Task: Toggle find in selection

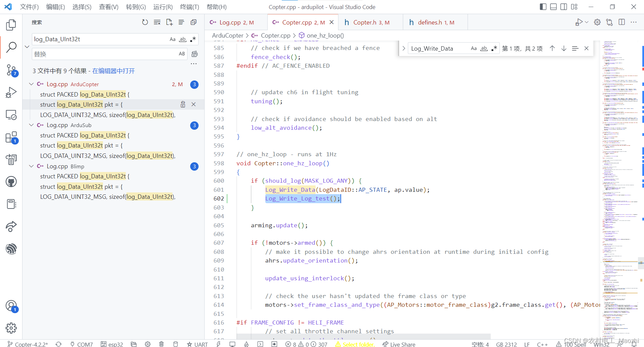Action: tap(575, 48)
